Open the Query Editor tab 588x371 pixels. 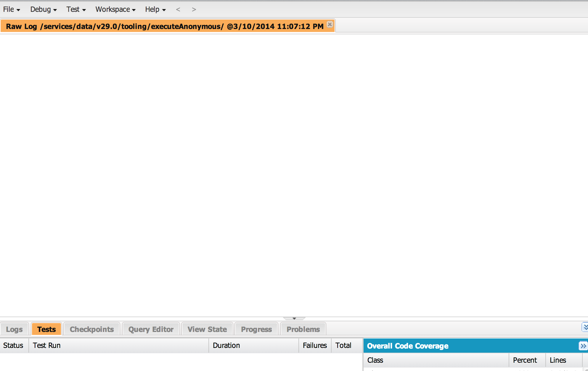click(x=150, y=329)
